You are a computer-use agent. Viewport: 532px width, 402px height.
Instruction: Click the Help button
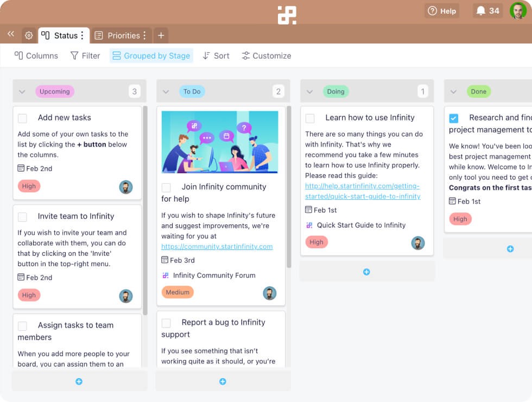[442, 11]
